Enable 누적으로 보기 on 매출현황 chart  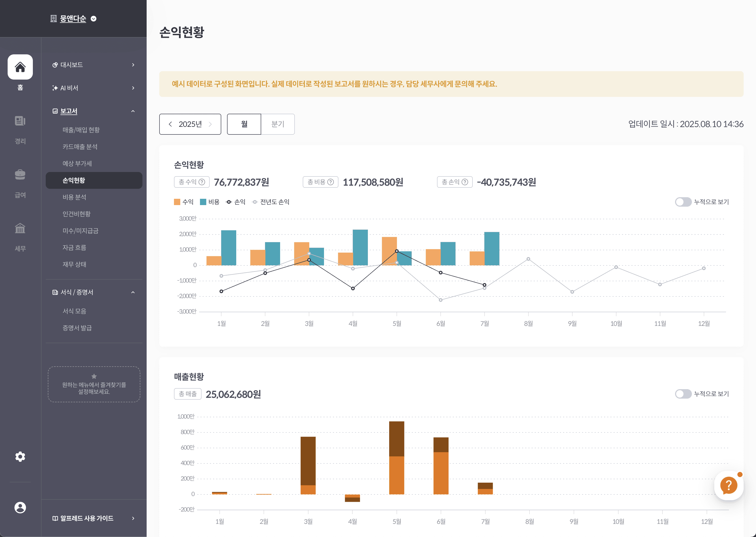683,393
